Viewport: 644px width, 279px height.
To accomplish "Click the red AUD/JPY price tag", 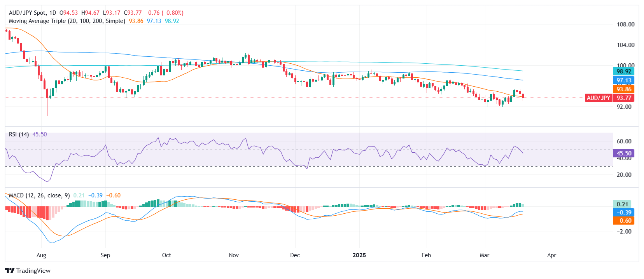I will [x=598, y=98].
